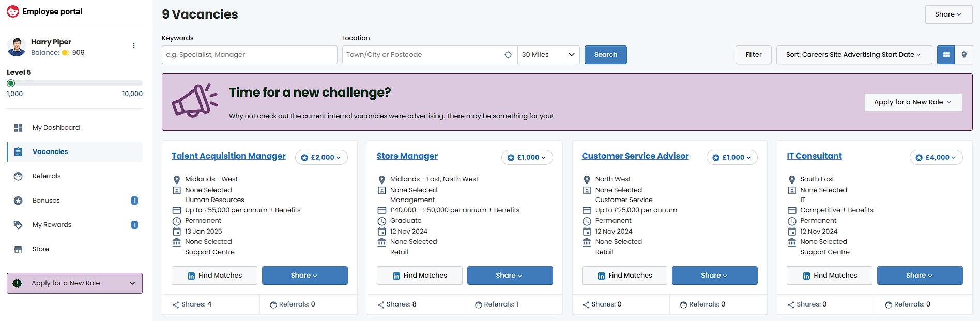Click location pin icon on Talent Acquisition Manager card
This screenshot has height=321, width=980.
pos(177,180)
